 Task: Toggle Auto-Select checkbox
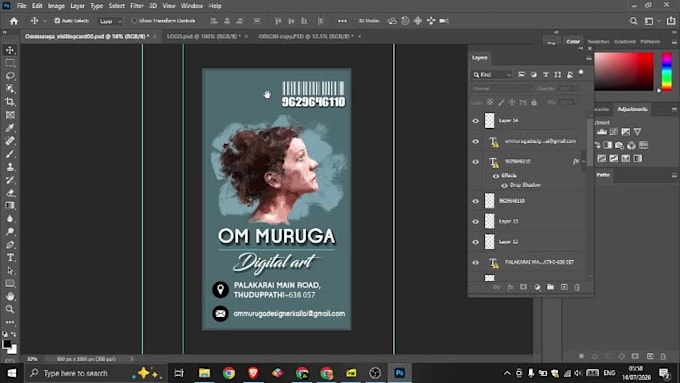[x=57, y=21]
